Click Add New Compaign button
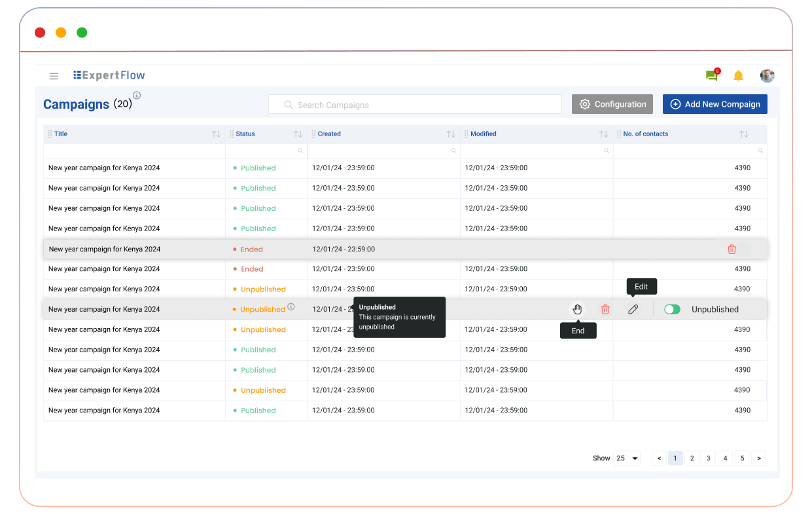812x514 pixels. pyautogui.click(x=715, y=104)
